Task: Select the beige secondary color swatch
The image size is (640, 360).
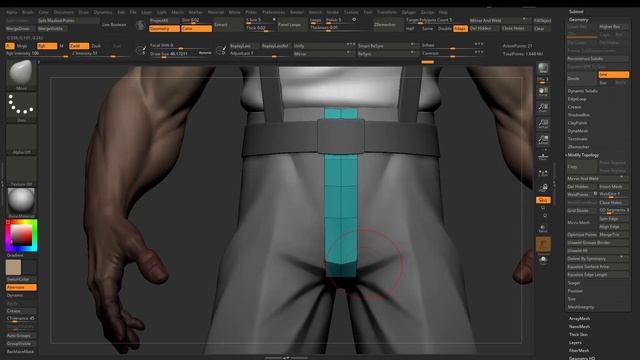Action: 13,268
